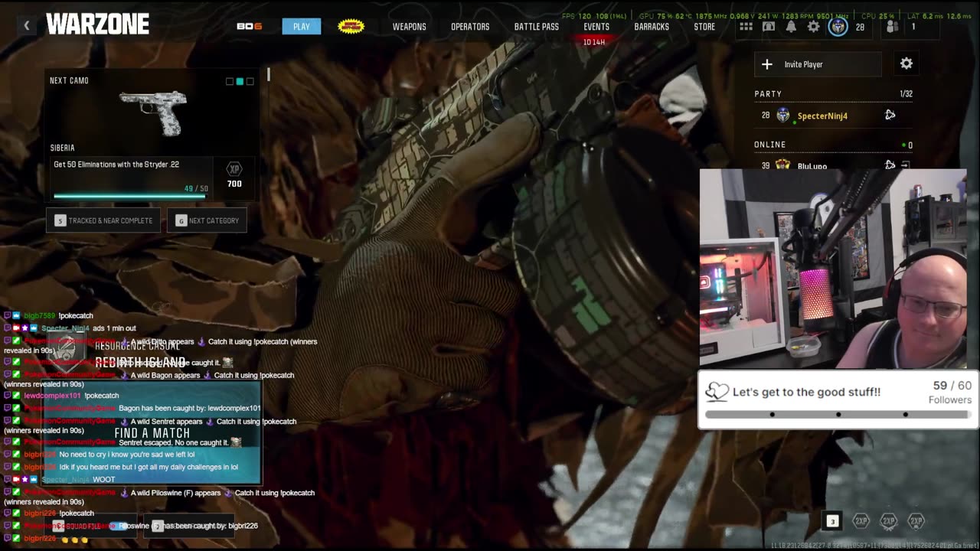Open the BATTLE PASS tab
Screen dimensions: 980x551
(x=537, y=26)
